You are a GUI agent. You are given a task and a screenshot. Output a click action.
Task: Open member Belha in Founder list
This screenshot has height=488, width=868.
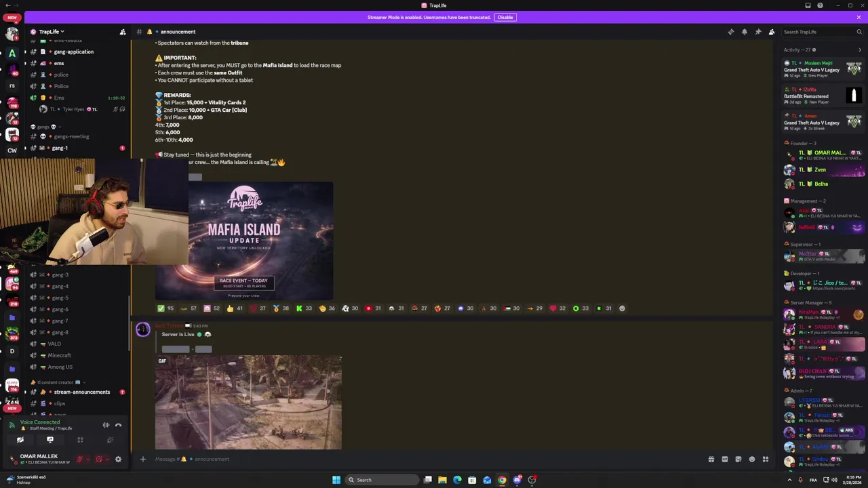click(x=823, y=184)
